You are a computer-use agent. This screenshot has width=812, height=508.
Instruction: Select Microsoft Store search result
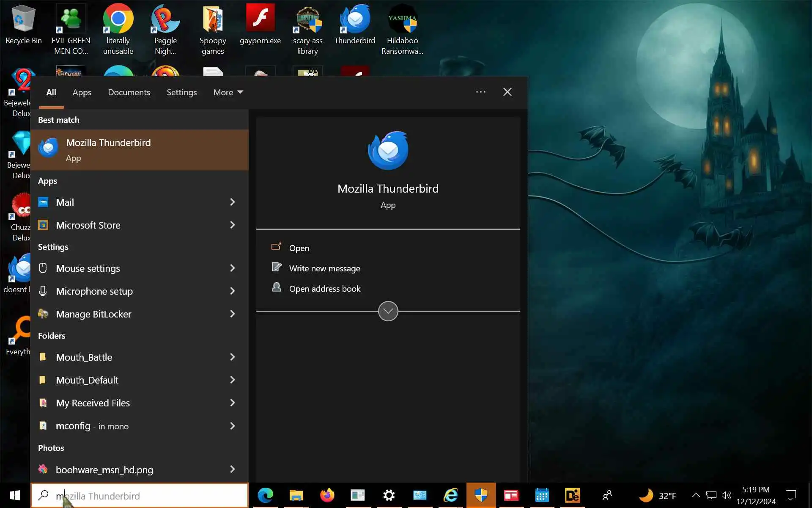88,225
